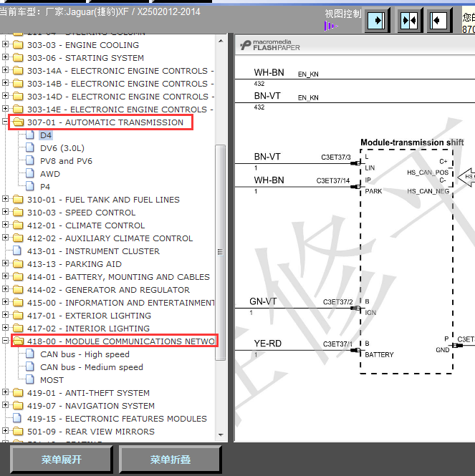Click the 419-07 Navigation System folder icon
The image size is (475, 476).
pos(18,406)
